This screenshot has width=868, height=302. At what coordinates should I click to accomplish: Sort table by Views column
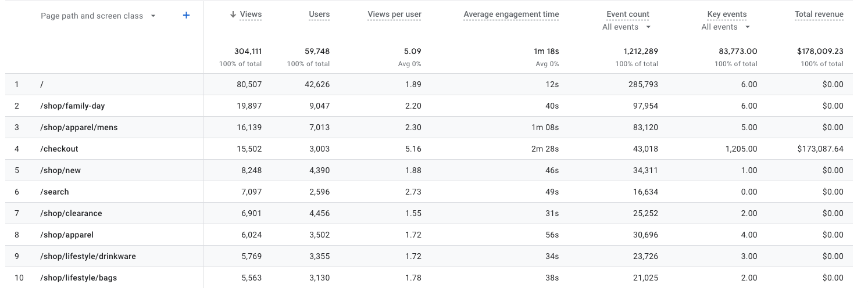251,15
